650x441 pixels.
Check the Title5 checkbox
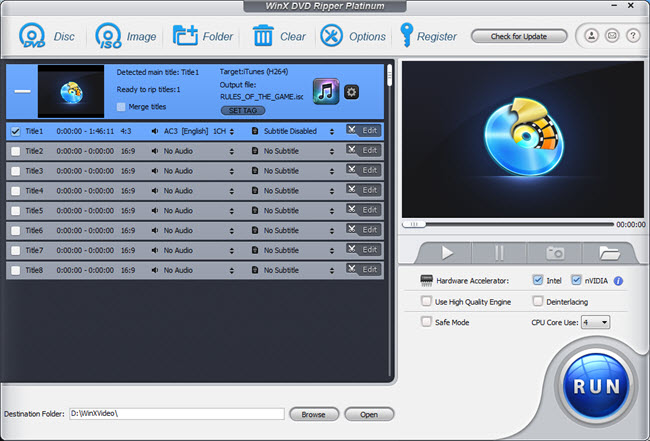pos(16,211)
